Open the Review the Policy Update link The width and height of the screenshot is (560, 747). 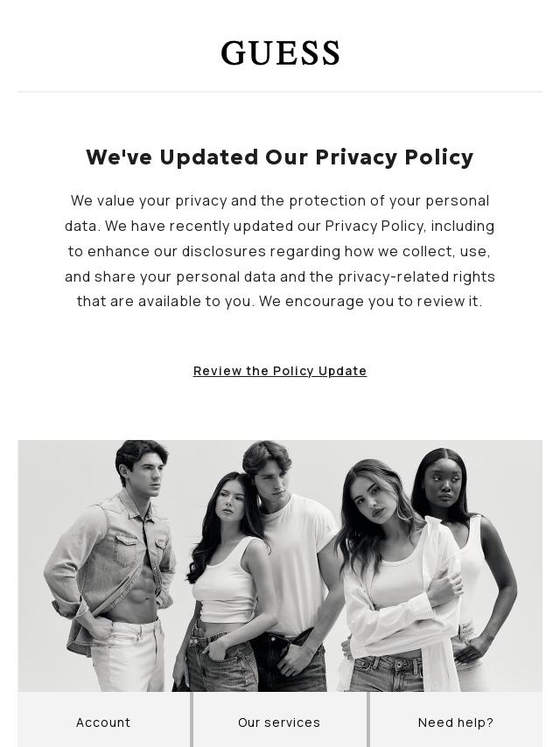tap(280, 371)
